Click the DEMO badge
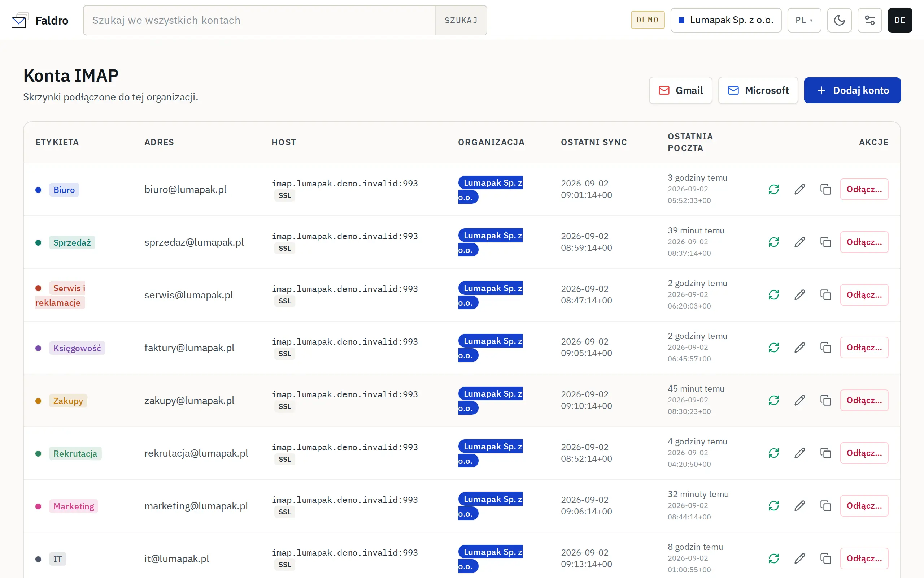The image size is (924, 578). click(x=648, y=20)
